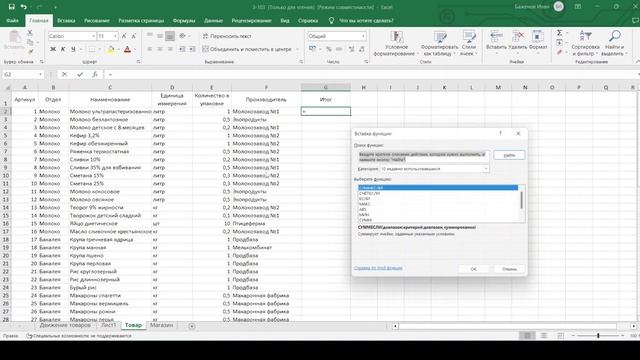This screenshot has width=640, height=360.
Task: Open the Магазин sheet tab
Action: (x=162, y=325)
